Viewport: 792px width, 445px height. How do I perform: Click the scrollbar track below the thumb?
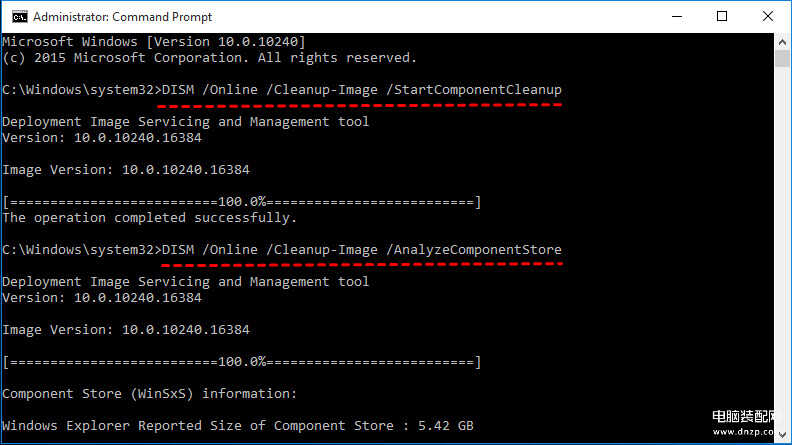click(x=782, y=250)
